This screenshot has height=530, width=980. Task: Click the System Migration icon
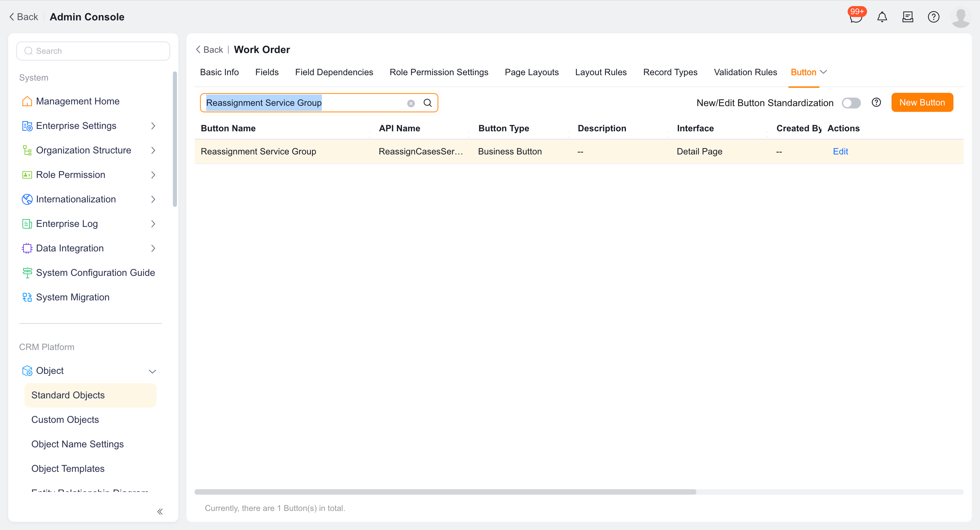pos(27,297)
